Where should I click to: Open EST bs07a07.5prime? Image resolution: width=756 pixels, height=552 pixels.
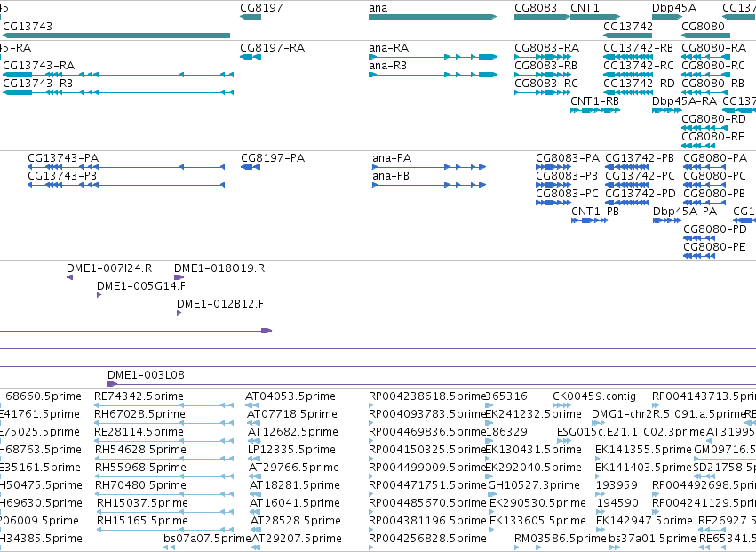click(169, 548)
